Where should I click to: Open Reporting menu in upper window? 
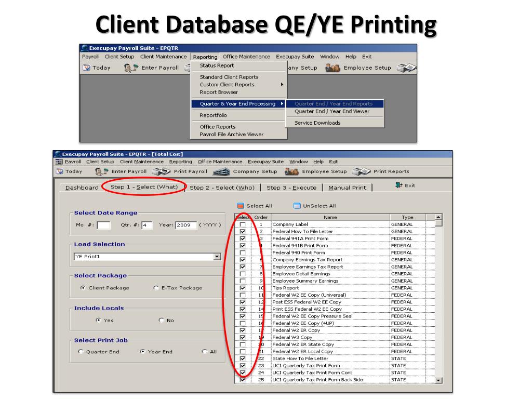205,57
